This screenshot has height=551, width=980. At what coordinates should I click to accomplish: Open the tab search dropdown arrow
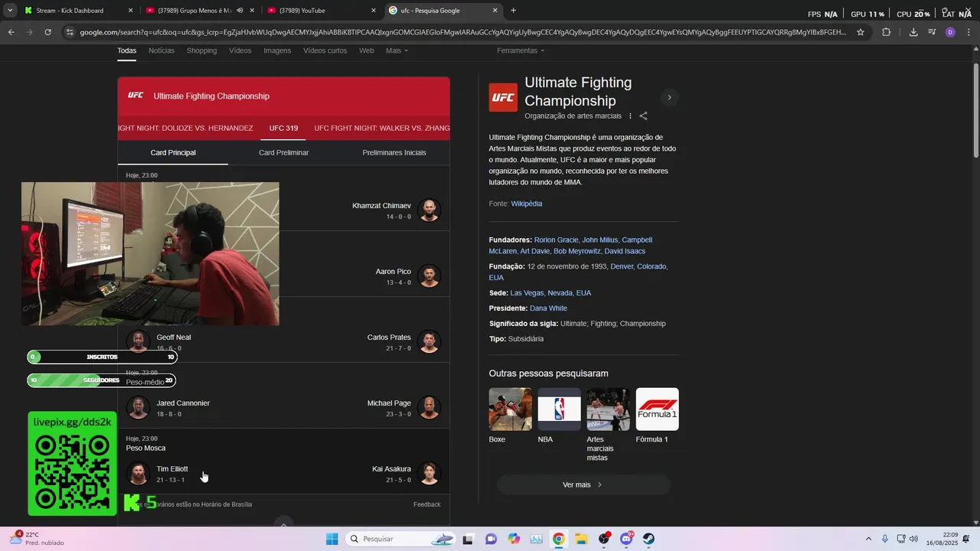(10, 11)
